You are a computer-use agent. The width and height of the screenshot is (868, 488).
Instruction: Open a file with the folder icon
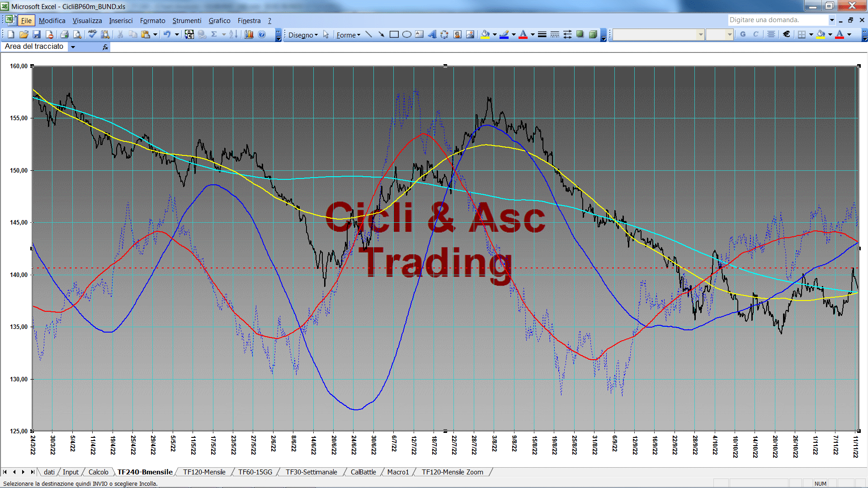tap(24, 34)
